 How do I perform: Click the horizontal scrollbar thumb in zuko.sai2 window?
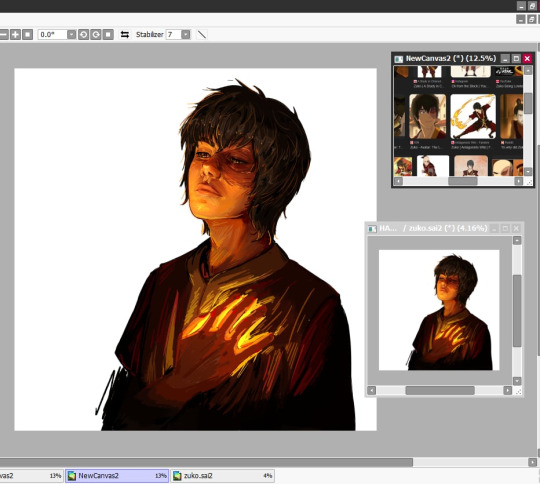click(x=440, y=390)
